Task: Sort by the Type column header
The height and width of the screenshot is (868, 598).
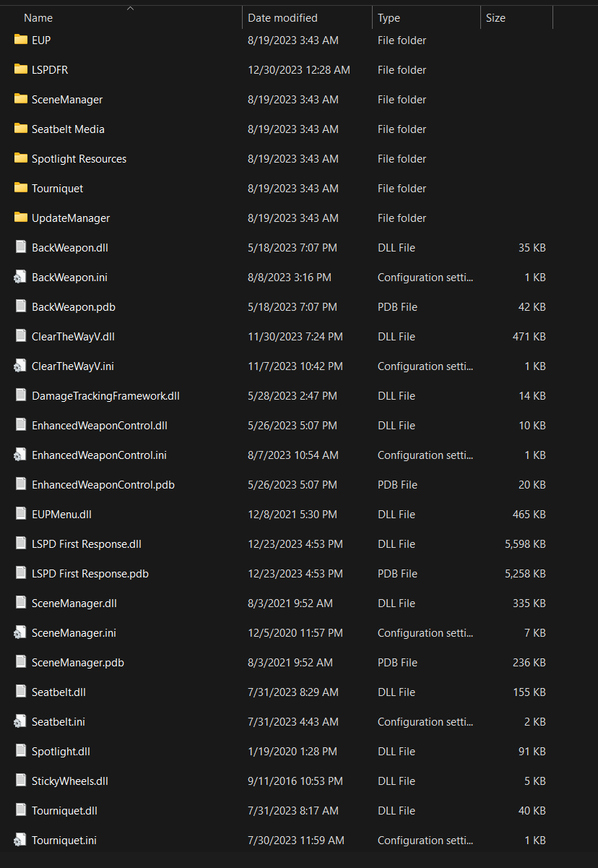Action: pyautogui.click(x=389, y=18)
